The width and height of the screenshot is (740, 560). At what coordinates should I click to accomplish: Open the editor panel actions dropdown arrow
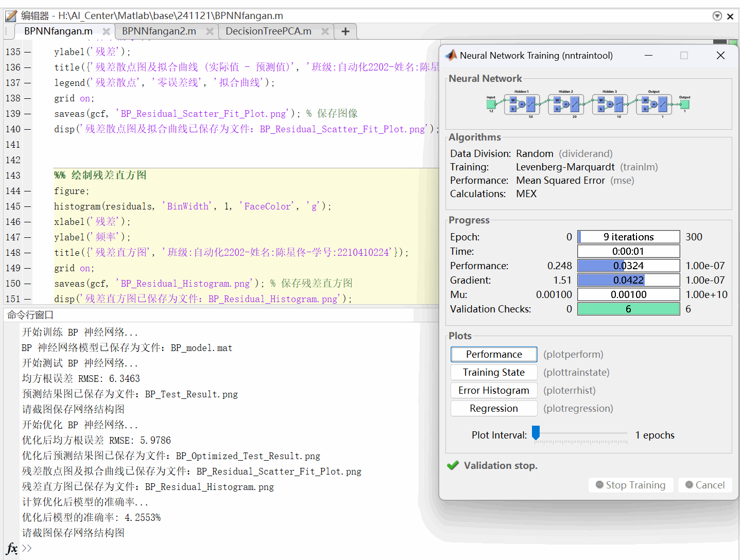tap(717, 16)
